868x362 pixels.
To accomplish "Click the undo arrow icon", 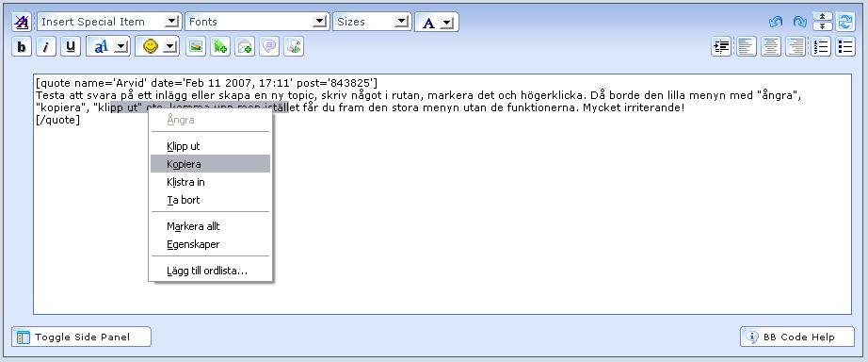I will (x=776, y=22).
